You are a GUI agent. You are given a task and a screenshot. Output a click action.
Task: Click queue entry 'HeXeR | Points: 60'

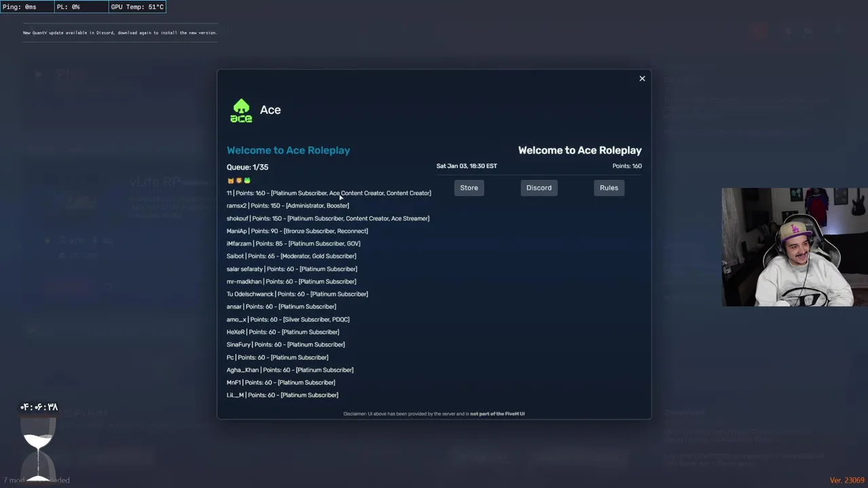pos(283,332)
